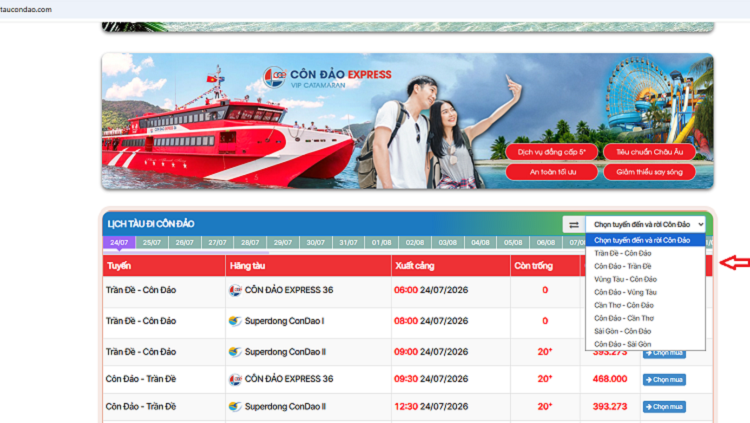Select the 28/07 date tab
Image resolution: width=750 pixels, height=423 pixels.
pos(250,243)
